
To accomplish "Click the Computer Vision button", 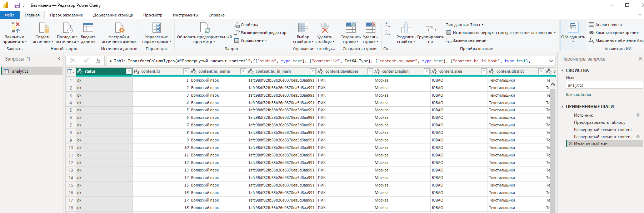I will (x=614, y=33).
